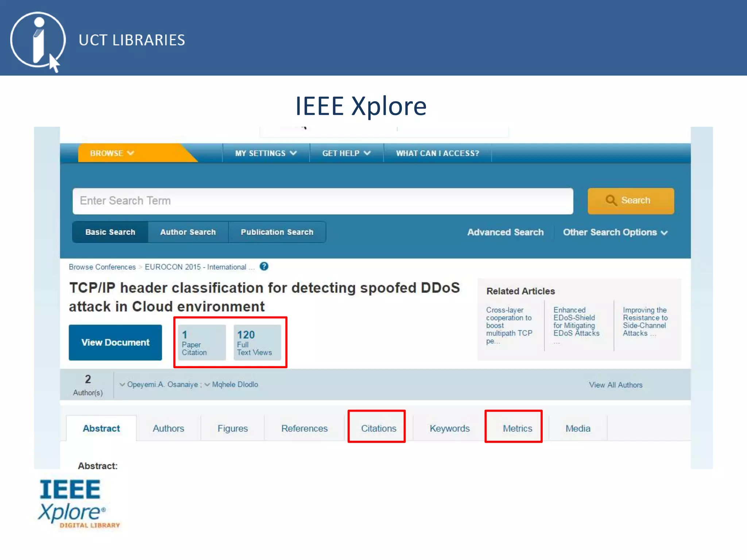The height and width of the screenshot is (560, 747).
Task: Switch to the Figures tab
Action: [x=233, y=428]
